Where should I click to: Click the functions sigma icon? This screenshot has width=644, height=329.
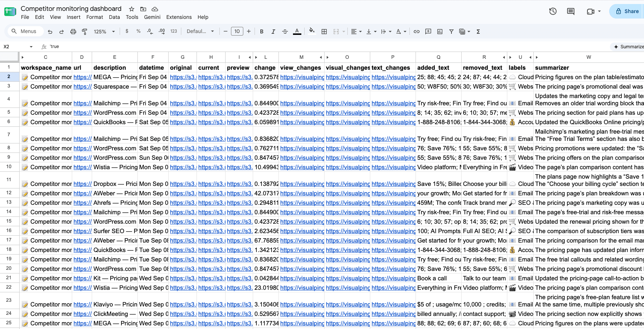pos(478,32)
